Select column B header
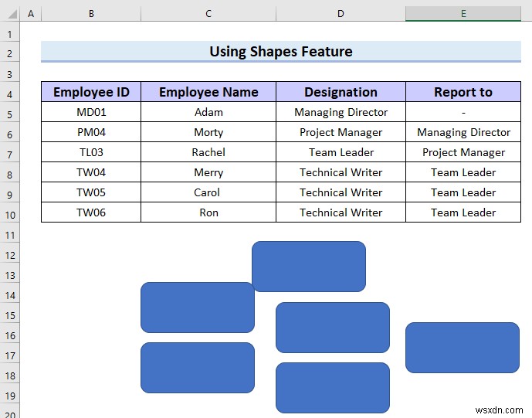 (x=91, y=14)
